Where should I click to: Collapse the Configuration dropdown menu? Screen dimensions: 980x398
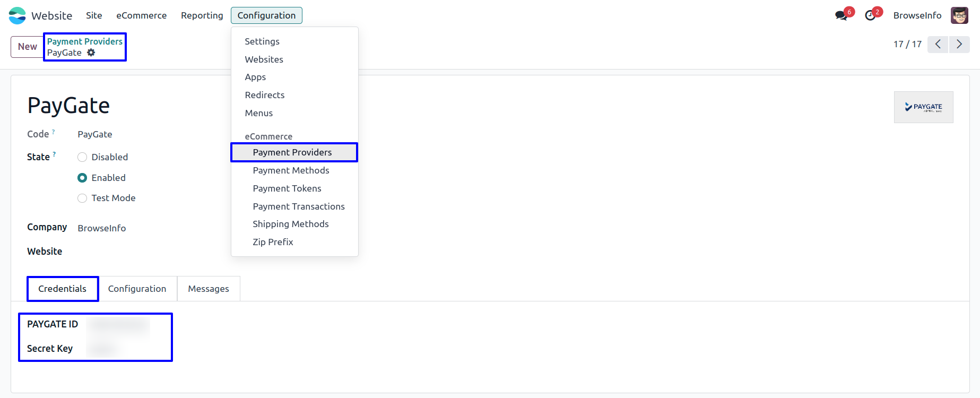pos(266,15)
